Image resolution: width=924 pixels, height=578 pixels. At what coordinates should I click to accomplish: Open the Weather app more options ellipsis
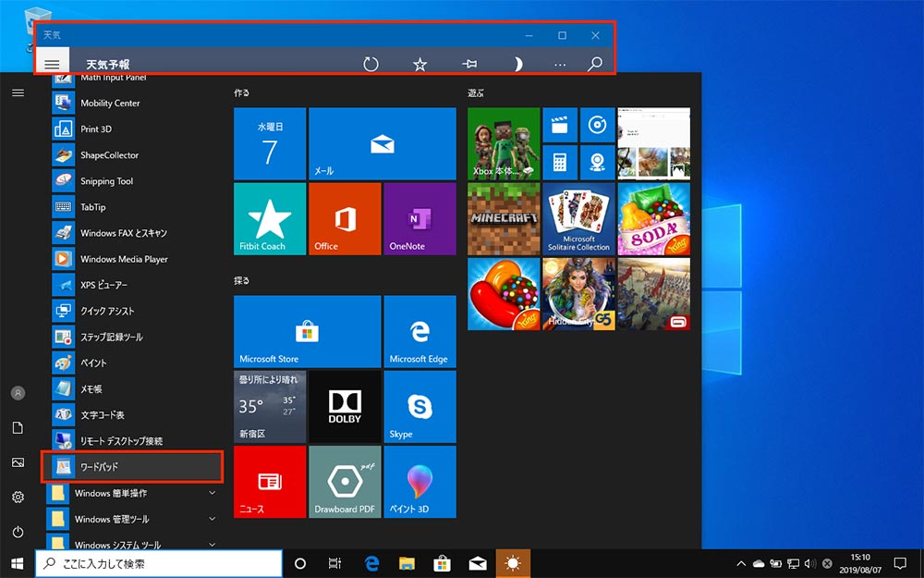(560, 65)
